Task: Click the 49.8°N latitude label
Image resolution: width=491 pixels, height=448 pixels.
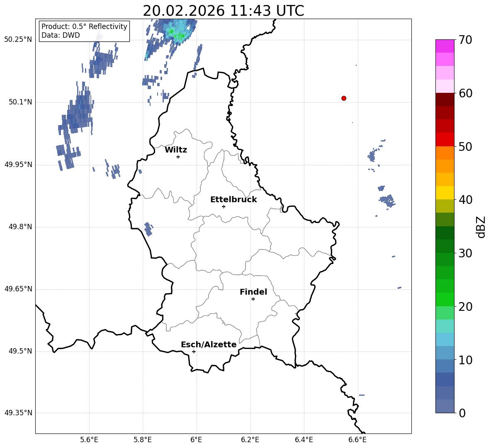Action: tap(20, 227)
